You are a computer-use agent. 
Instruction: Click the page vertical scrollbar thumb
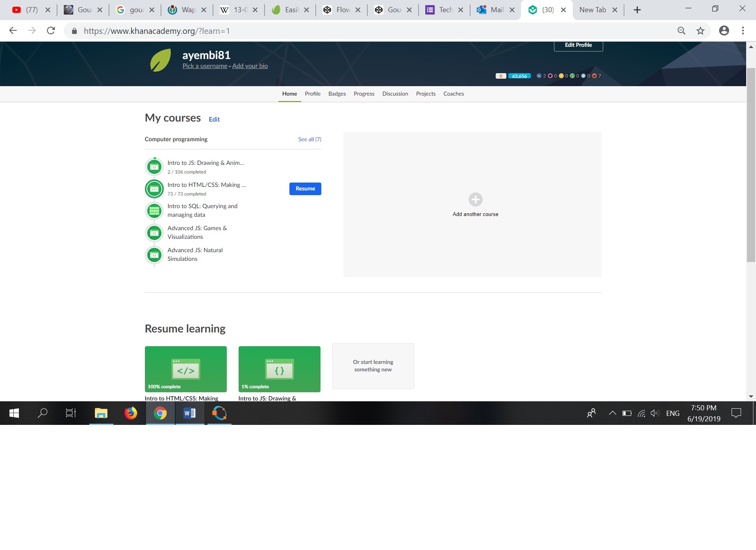[751, 164]
